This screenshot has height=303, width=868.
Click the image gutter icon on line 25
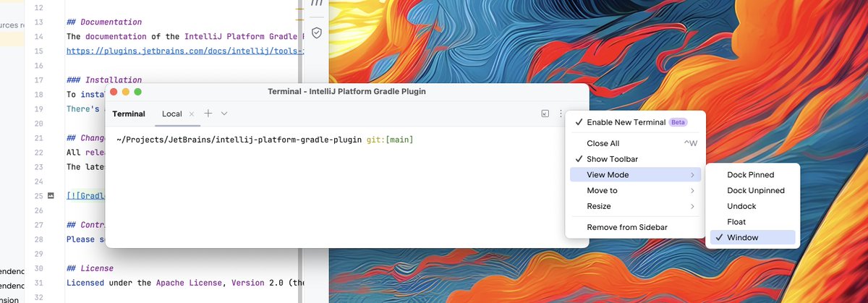(51, 196)
